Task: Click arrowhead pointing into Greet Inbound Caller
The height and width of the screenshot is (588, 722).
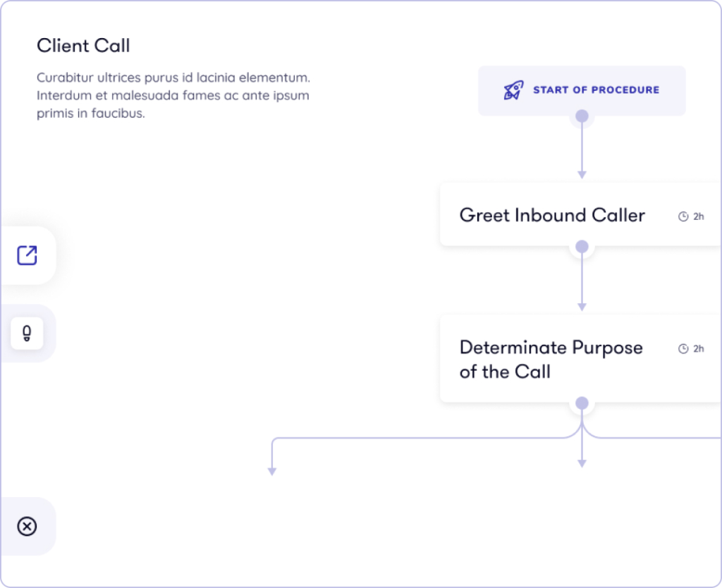Action: pyautogui.click(x=582, y=174)
